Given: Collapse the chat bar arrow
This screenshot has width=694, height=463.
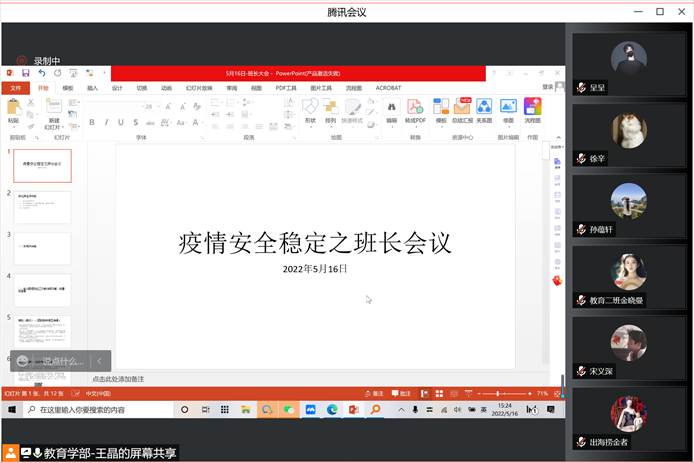Looking at the screenshot, I should [100, 361].
